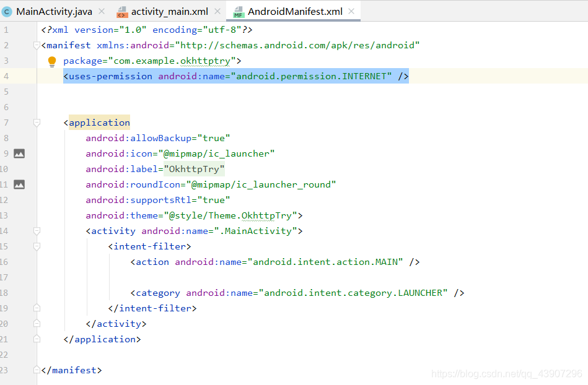The image size is (588, 385).
Task: Click the .MainActivity activity declaration
Action: click(195, 231)
